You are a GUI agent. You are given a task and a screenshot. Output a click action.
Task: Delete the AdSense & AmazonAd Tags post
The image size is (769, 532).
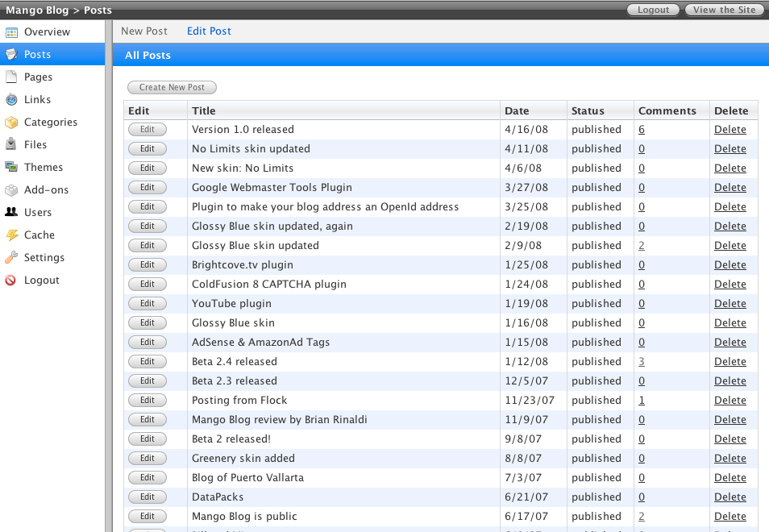pyautogui.click(x=730, y=343)
